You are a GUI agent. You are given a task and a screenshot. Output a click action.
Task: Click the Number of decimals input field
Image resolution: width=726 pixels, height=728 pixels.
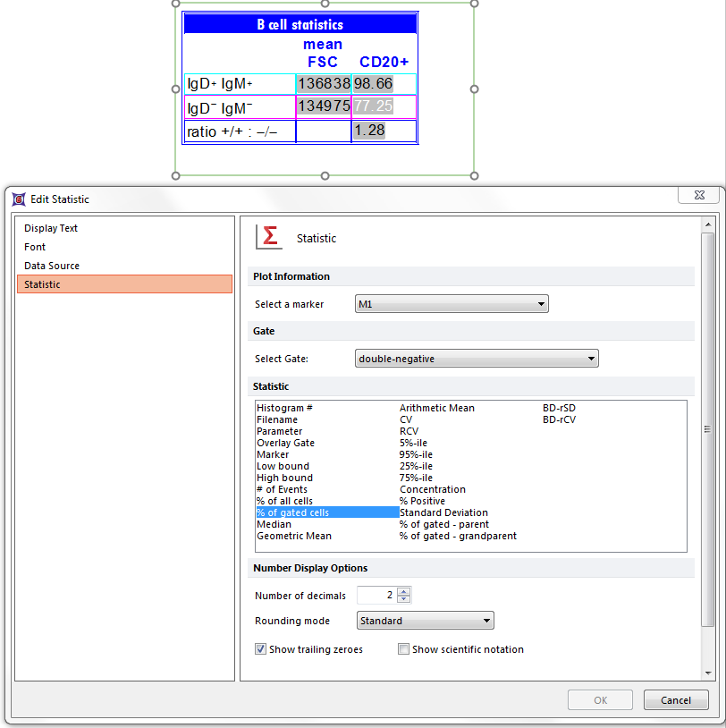376,596
